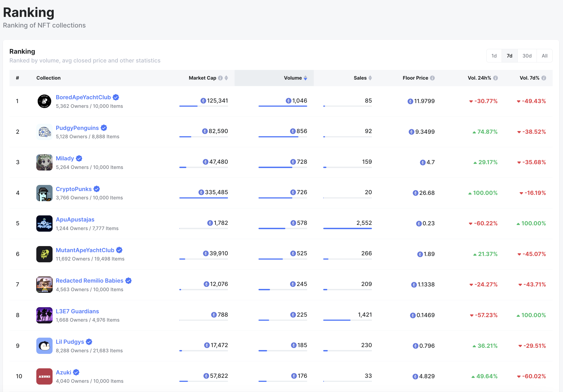Viewport: 563px width, 392px height.
Task: Click the Vol. 24h% info icon
Action: (496, 78)
